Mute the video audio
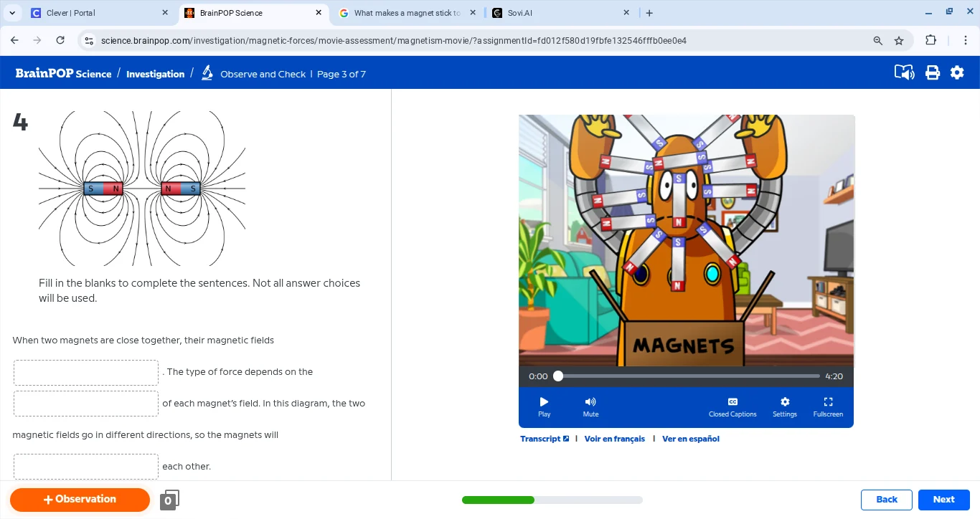This screenshot has height=519, width=980. pos(590,406)
